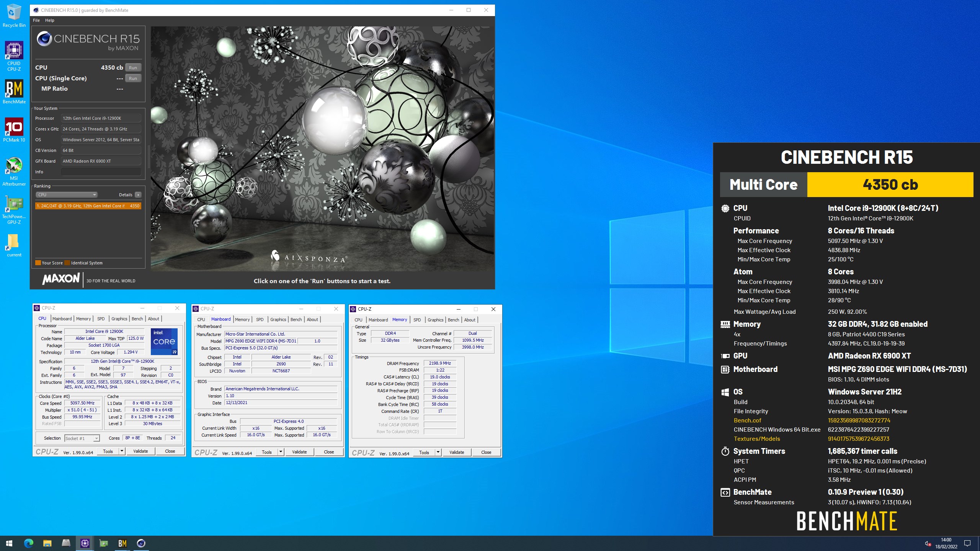Click Close button in Memory CPU-Z window
The image size is (980, 551).
point(486,452)
